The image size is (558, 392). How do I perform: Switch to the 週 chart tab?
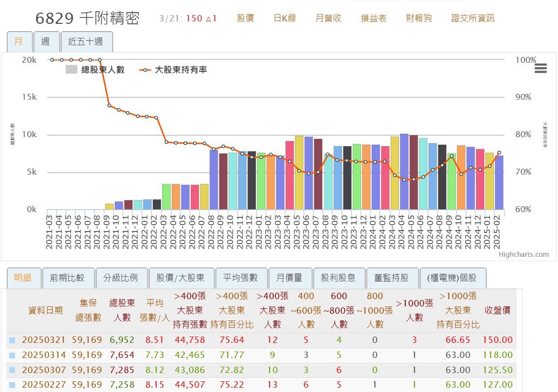46,42
